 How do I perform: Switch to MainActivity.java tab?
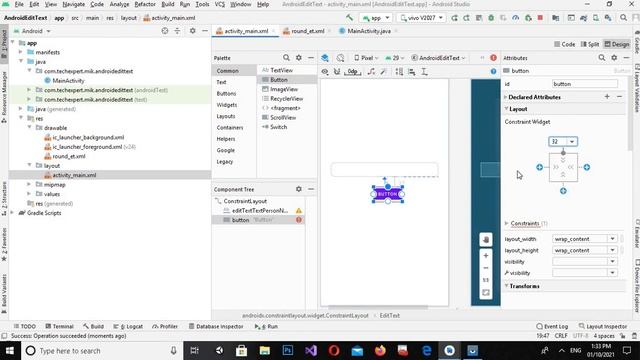click(x=369, y=31)
